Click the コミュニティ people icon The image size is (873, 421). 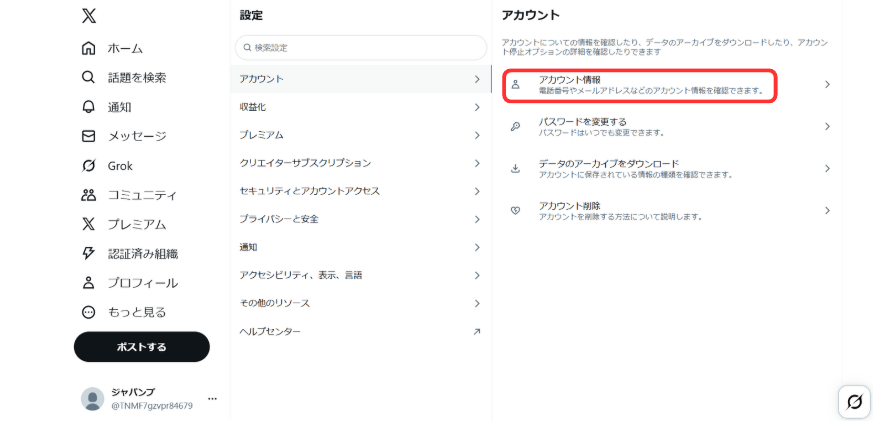pyautogui.click(x=89, y=195)
